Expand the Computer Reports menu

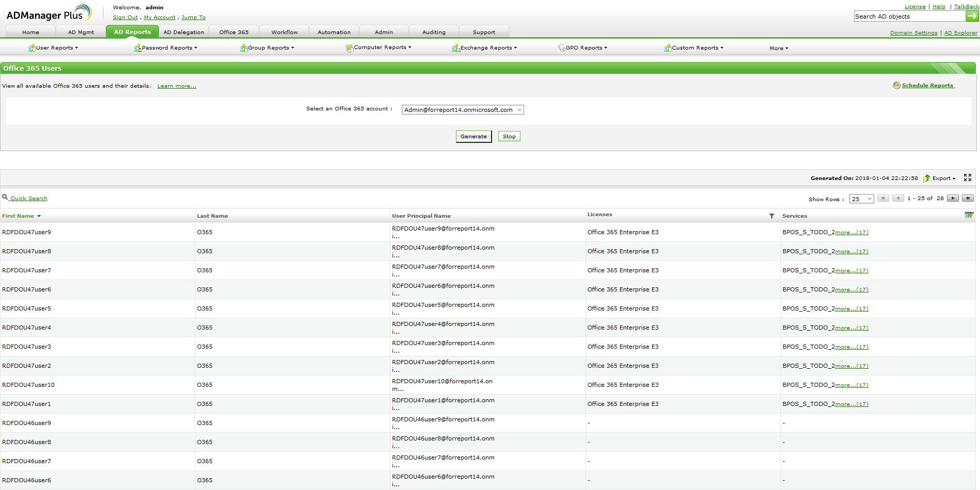click(x=379, y=47)
